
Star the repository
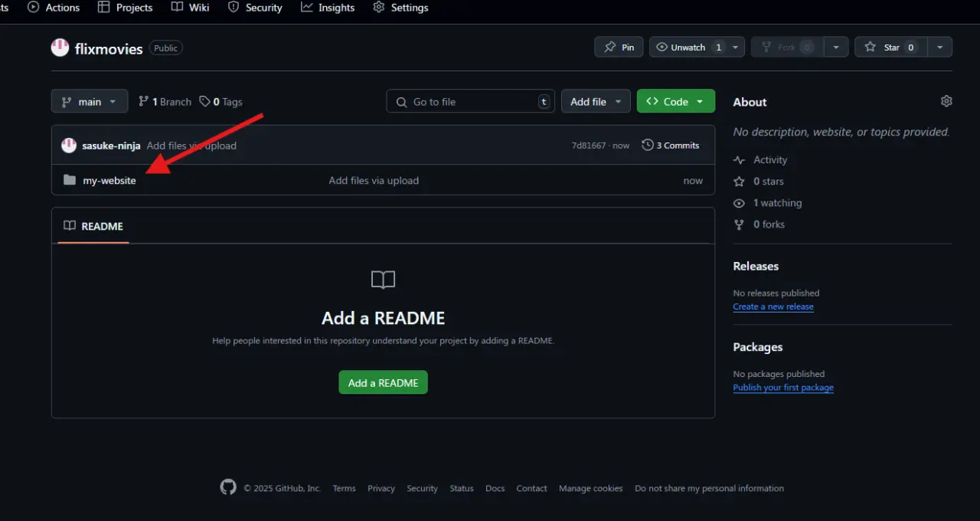coord(891,47)
